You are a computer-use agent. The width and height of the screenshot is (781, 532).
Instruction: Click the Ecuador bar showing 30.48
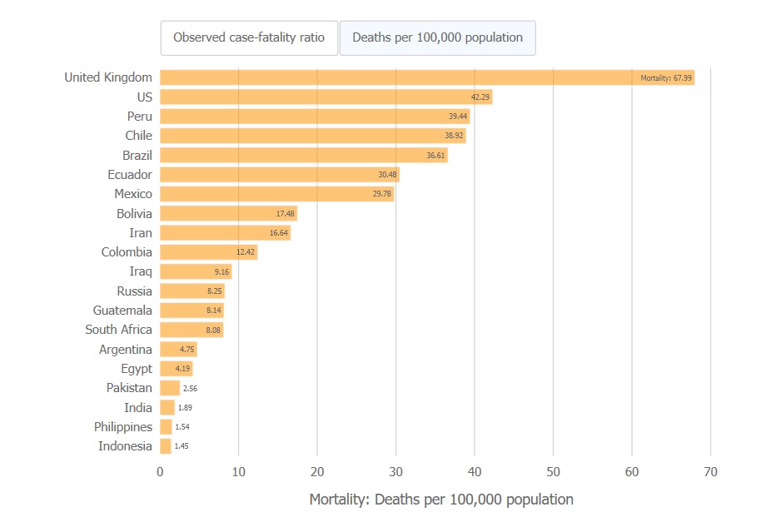pyautogui.click(x=279, y=174)
